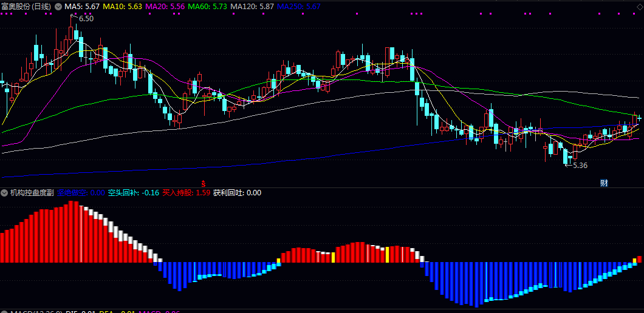This screenshot has height=313, width=644.
Task: Select the MA250: 5.67 indicator label
Action: point(298,7)
